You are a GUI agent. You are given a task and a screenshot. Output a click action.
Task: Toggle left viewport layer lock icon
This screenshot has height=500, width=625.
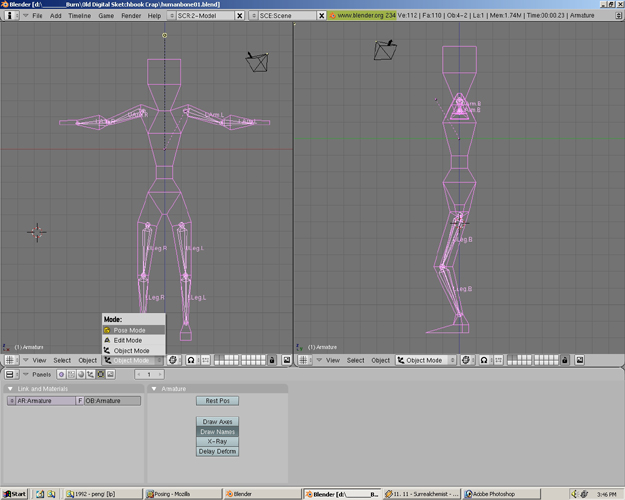272,360
